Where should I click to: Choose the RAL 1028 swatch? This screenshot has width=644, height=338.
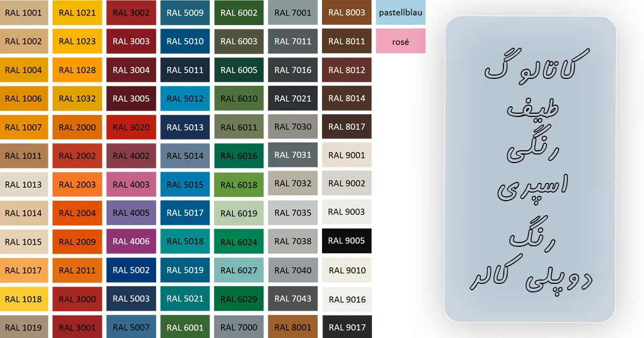(77, 70)
